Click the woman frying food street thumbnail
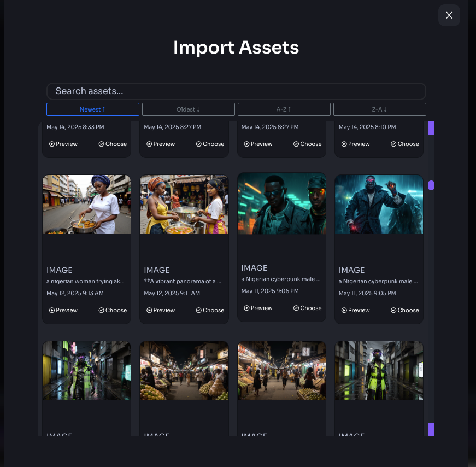 (86, 204)
